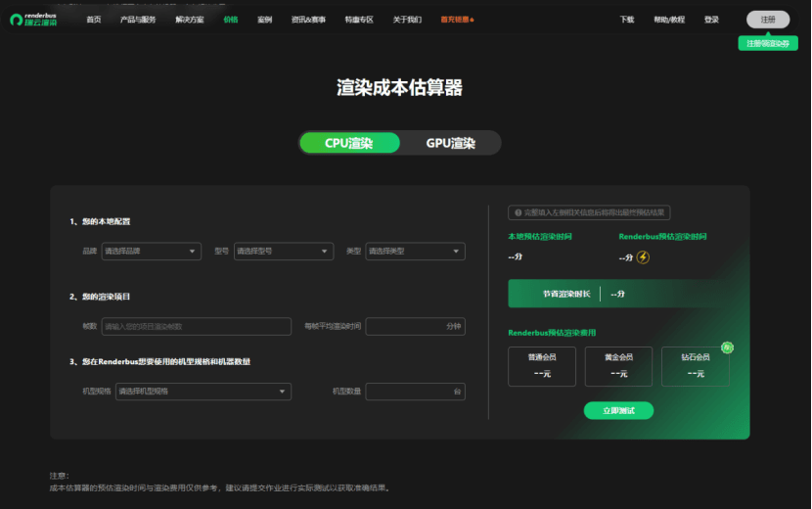Select the 钻石会员 price card

695,366
